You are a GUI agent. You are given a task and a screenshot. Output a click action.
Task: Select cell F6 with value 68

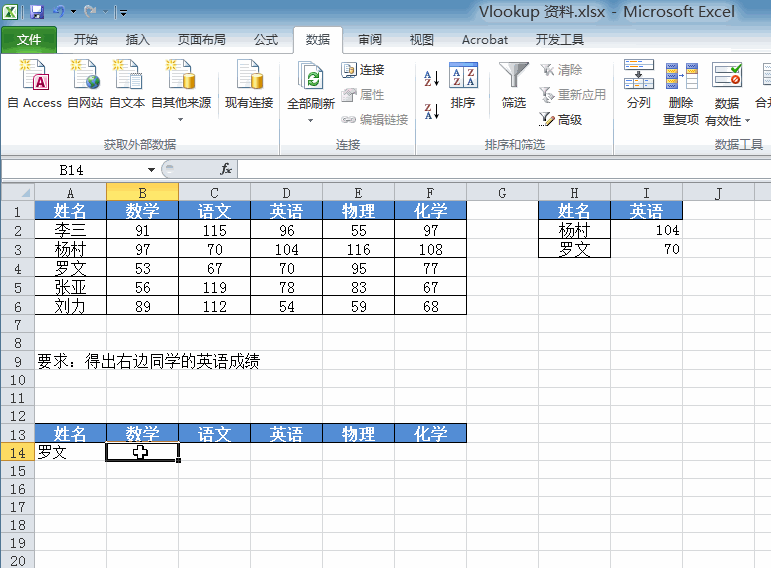430,306
